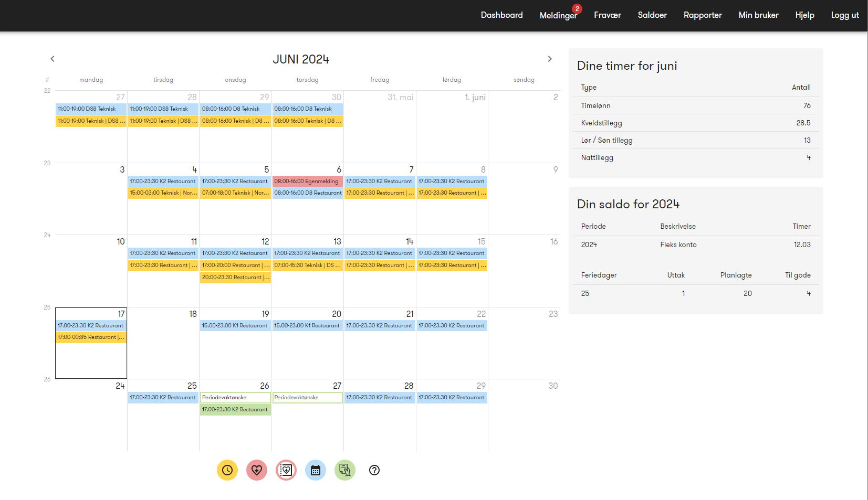Click the yellow clock icon button
Screen dimensions: 868x500
click(227, 470)
